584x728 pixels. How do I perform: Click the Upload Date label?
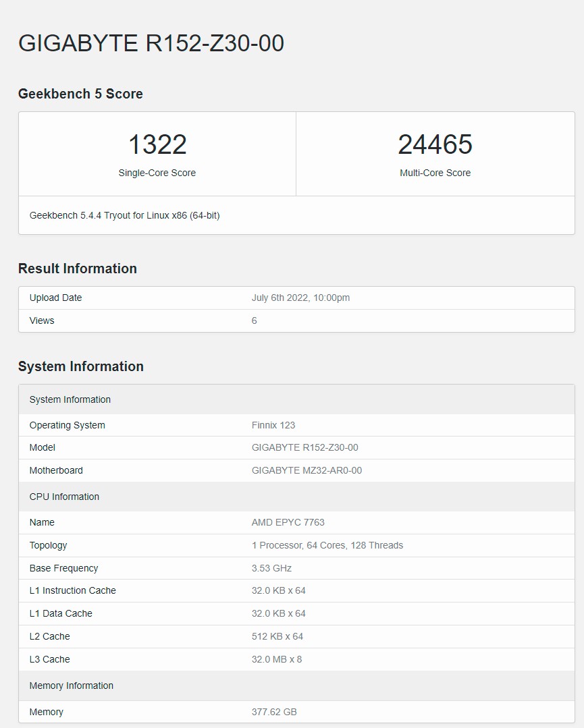[x=56, y=298]
